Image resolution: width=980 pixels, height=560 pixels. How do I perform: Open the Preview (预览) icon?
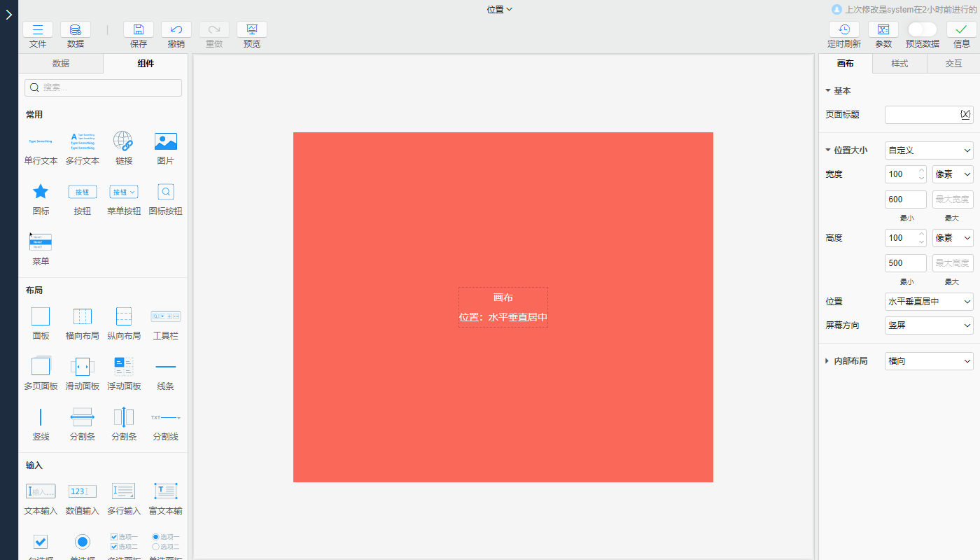tap(252, 29)
